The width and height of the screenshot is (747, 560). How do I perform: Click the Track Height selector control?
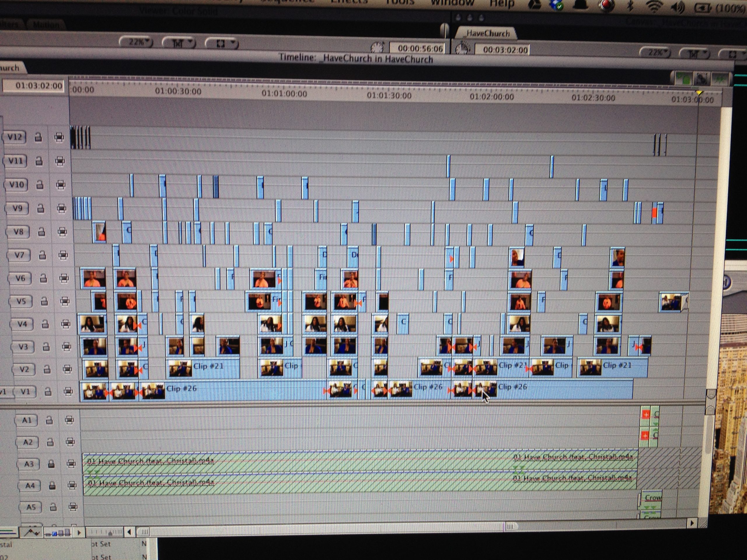click(57, 533)
